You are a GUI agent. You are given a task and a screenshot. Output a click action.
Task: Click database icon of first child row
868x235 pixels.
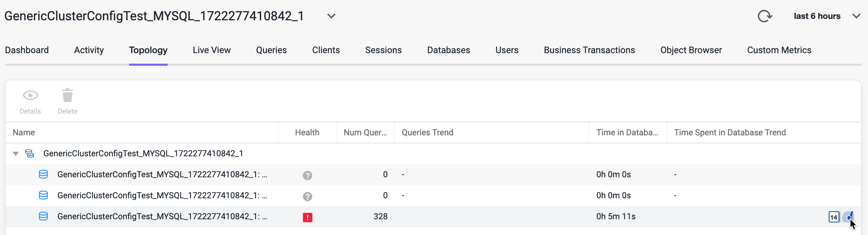pyautogui.click(x=43, y=174)
